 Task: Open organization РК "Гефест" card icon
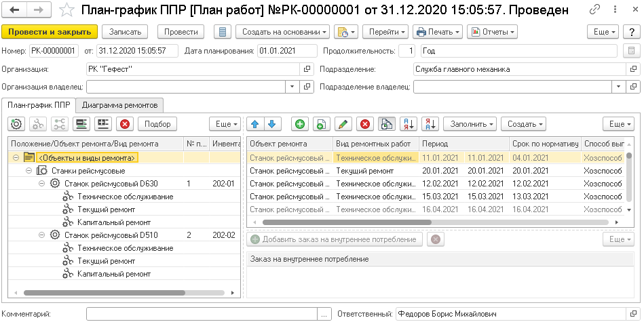pyautogui.click(x=307, y=69)
